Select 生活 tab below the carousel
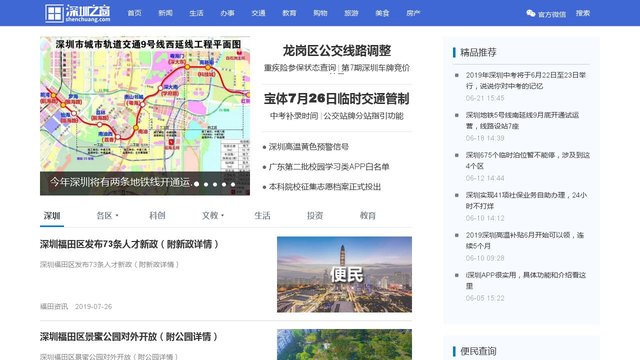This screenshot has height=360, width=640. click(x=262, y=216)
